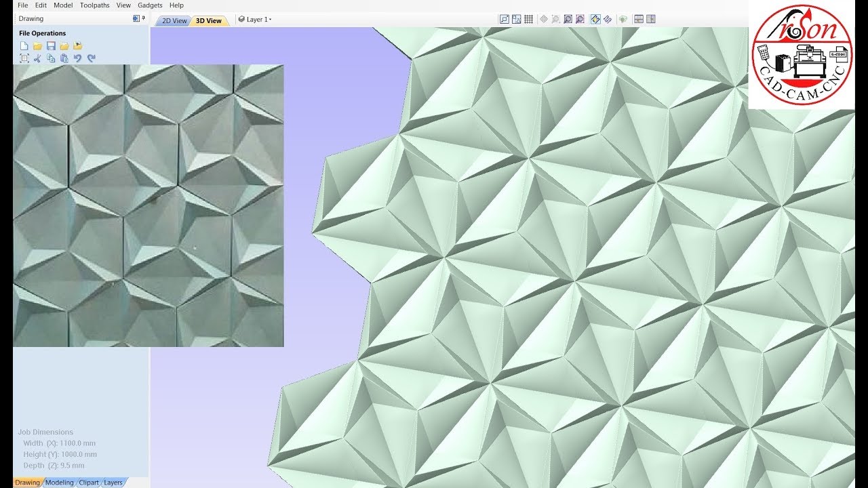Viewport: 868px width, 488px height.
Task: Tile the view windows vertically
Action: 650,19
